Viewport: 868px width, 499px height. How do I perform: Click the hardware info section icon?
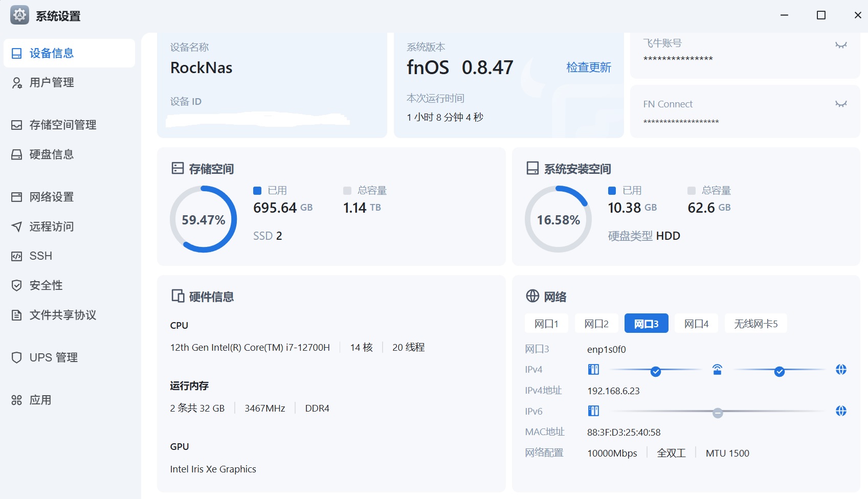click(177, 296)
